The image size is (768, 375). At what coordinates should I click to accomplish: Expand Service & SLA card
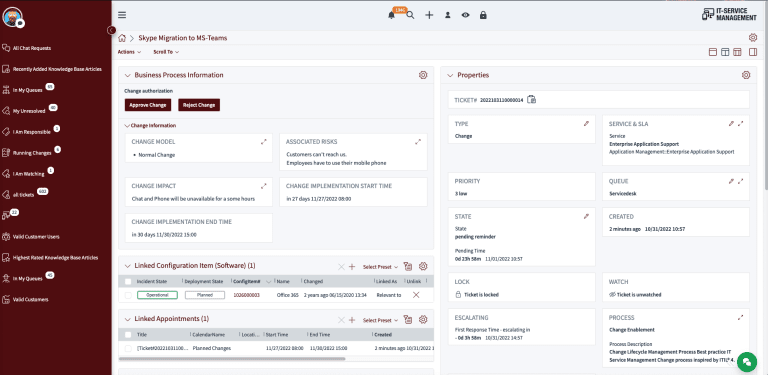(x=741, y=124)
